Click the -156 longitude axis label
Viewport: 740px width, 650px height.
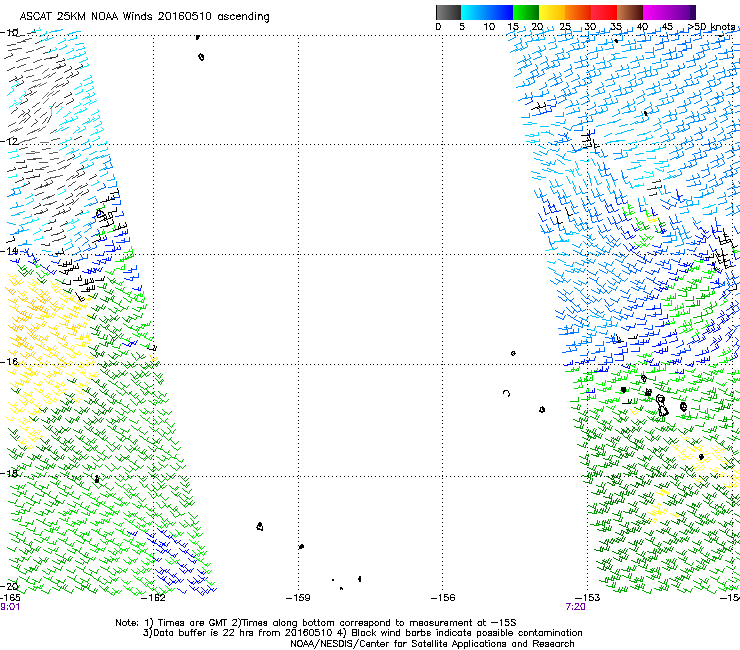443,598
